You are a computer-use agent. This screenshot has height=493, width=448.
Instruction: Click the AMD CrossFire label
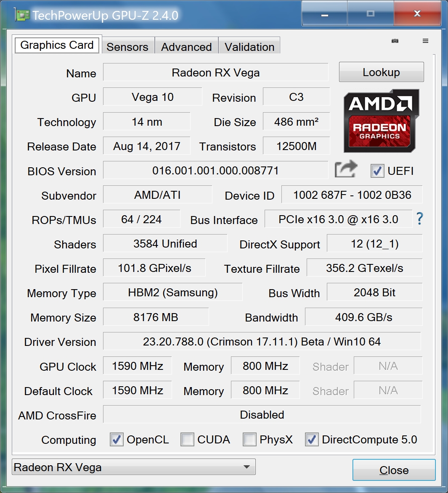point(57,415)
